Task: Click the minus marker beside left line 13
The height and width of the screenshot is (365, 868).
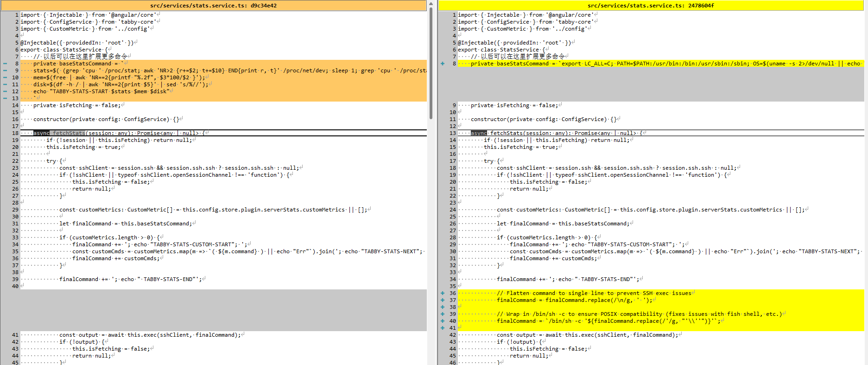Action: (5, 98)
